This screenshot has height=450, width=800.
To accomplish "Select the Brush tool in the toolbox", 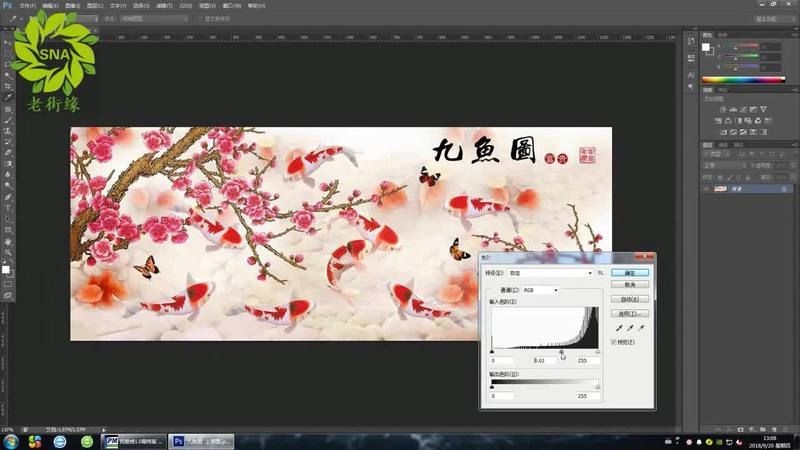I will pyautogui.click(x=8, y=120).
